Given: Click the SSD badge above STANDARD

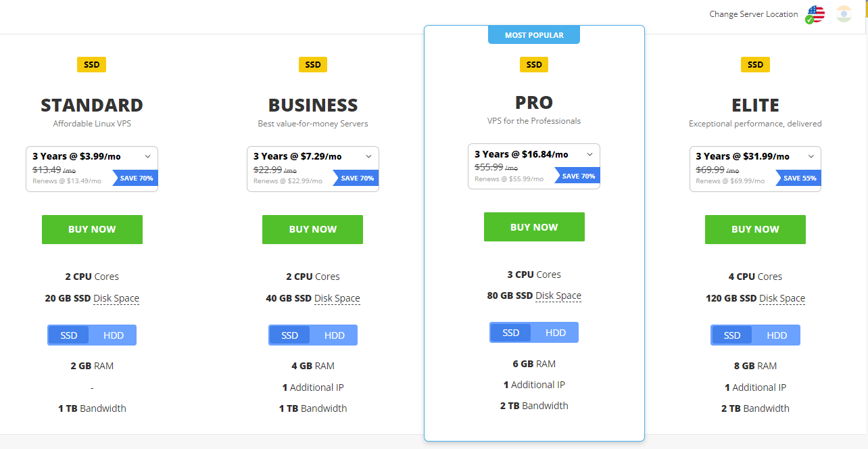Looking at the screenshot, I should click(x=92, y=65).
